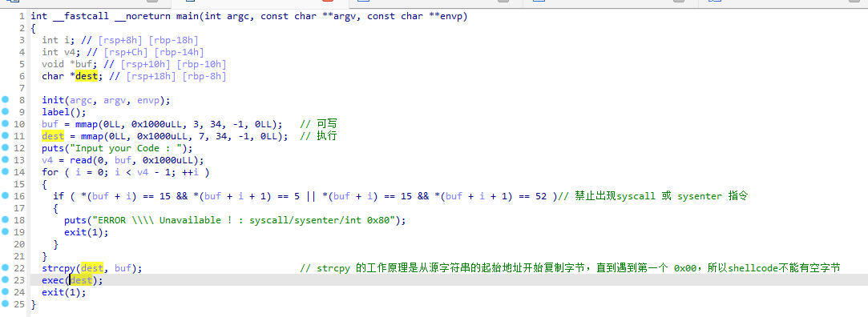
Task: Click the buf argument in the strcpy call
Action: point(123,268)
